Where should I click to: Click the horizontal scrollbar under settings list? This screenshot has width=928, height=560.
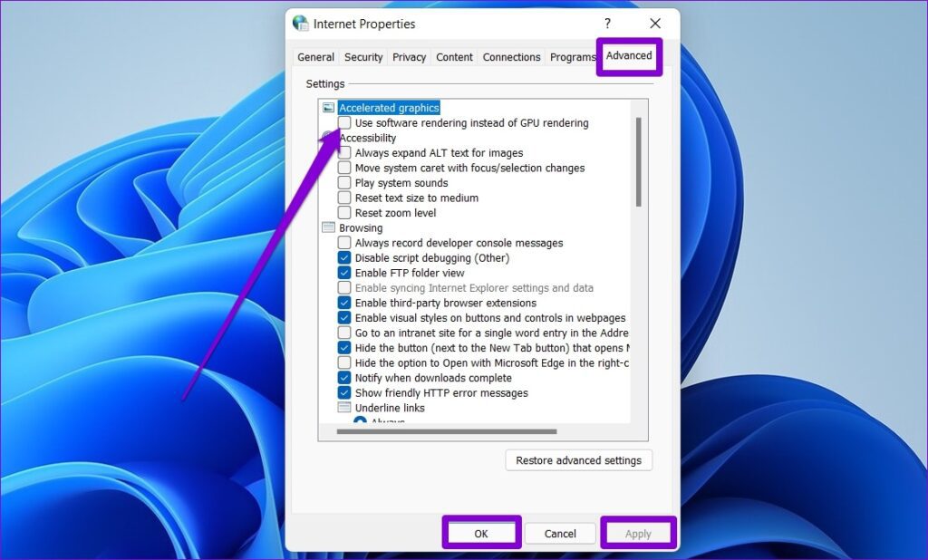click(x=446, y=432)
